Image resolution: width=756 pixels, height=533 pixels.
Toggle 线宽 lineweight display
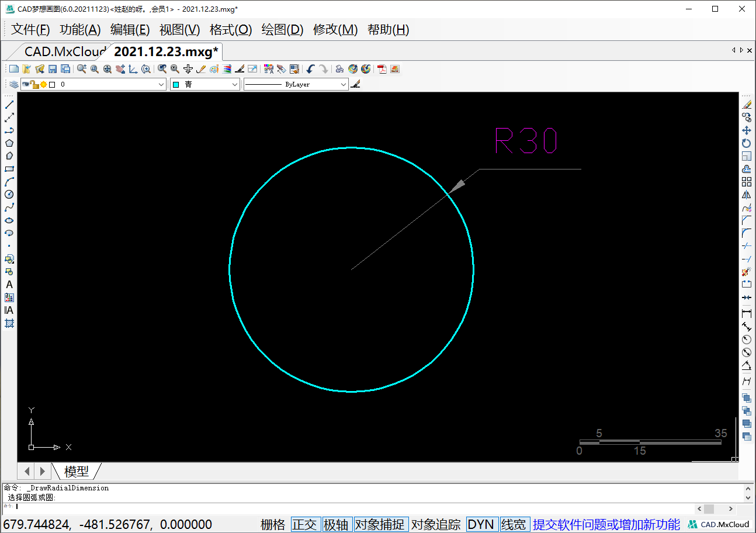click(514, 524)
